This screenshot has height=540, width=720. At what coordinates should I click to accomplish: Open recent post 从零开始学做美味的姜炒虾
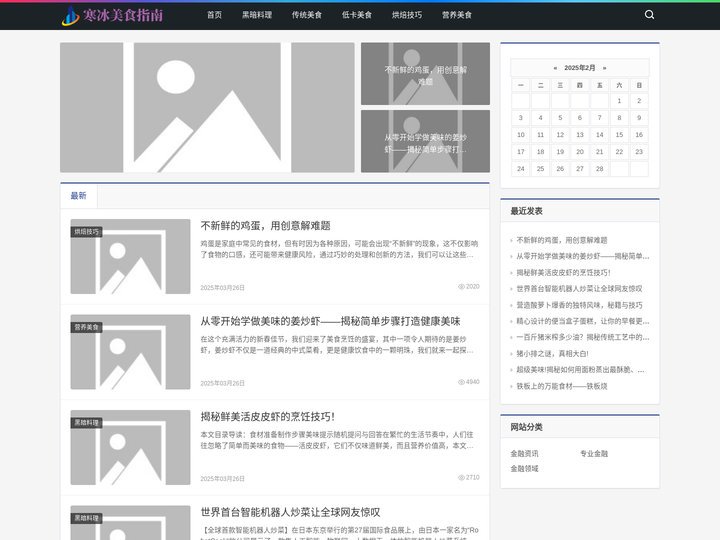coord(583,256)
